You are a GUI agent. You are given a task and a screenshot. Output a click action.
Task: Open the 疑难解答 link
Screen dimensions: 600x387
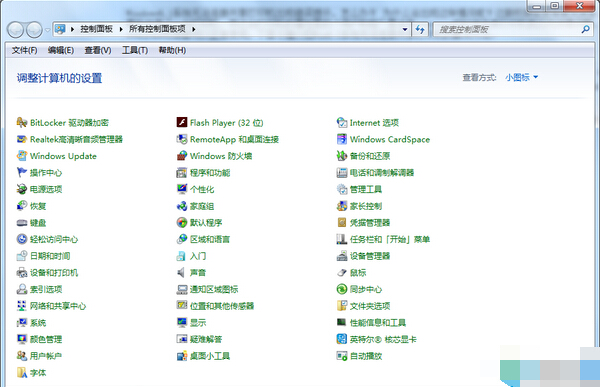pos(206,339)
